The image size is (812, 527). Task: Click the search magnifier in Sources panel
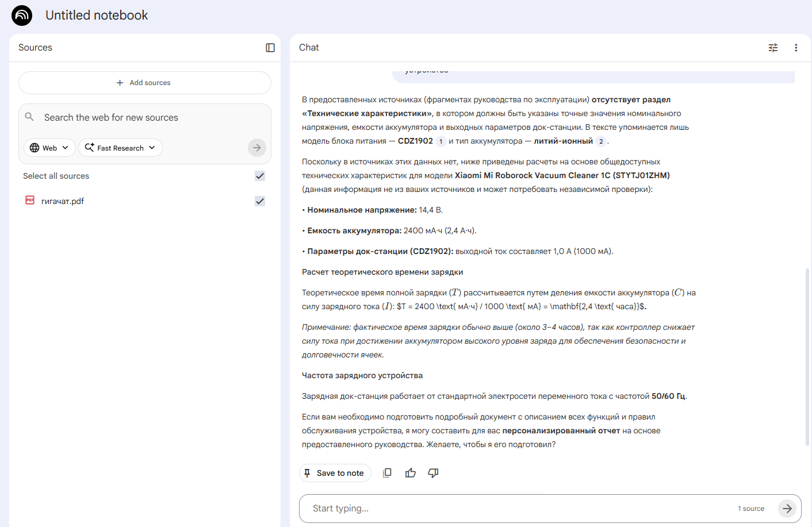29,117
